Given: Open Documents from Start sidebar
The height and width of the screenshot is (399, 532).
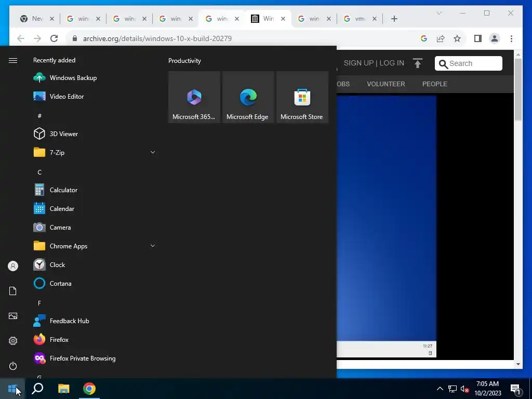Looking at the screenshot, I should tap(13, 291).
